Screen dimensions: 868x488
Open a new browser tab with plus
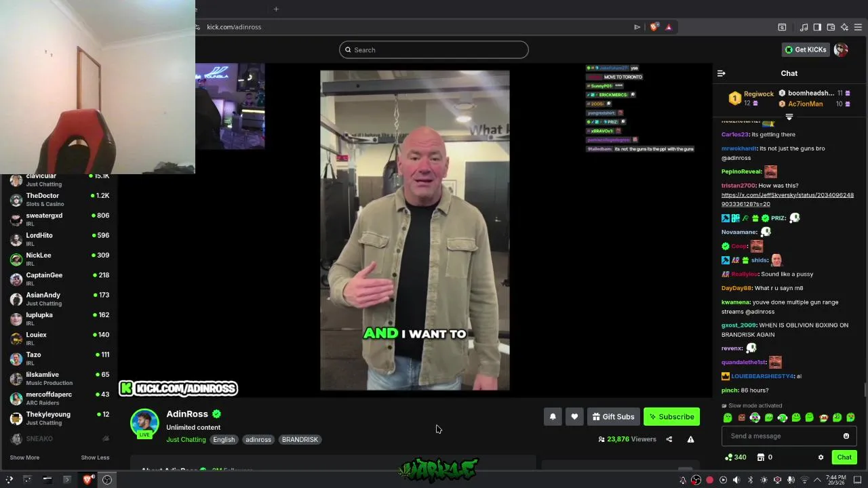point(276,9)
